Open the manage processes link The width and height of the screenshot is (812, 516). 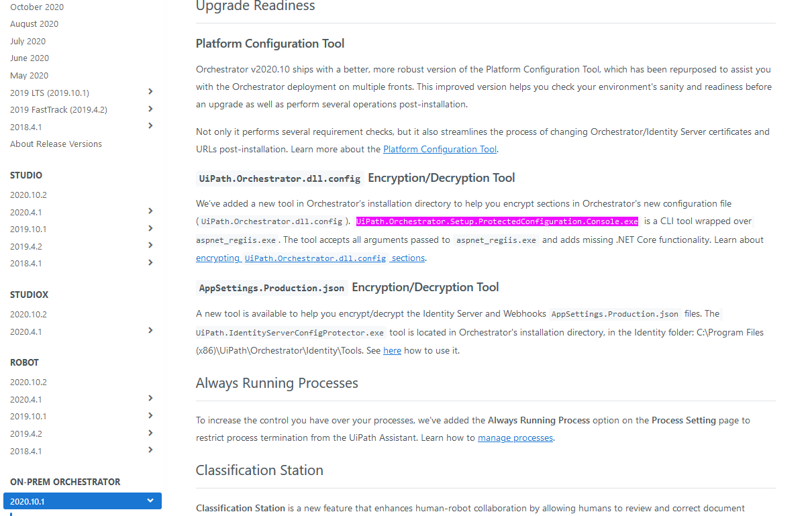[515, 437]
